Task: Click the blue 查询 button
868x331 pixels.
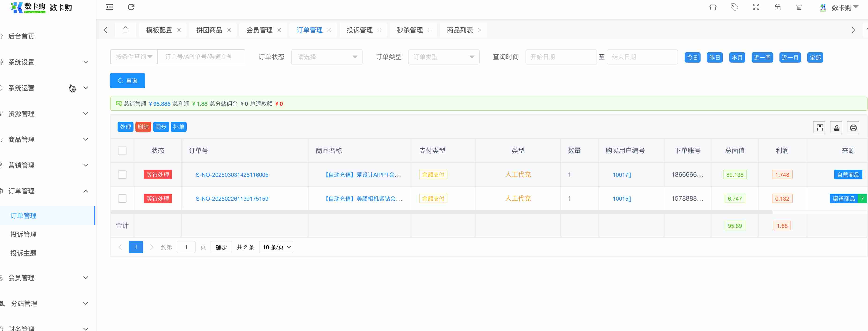Action: (x=127, y=81)
